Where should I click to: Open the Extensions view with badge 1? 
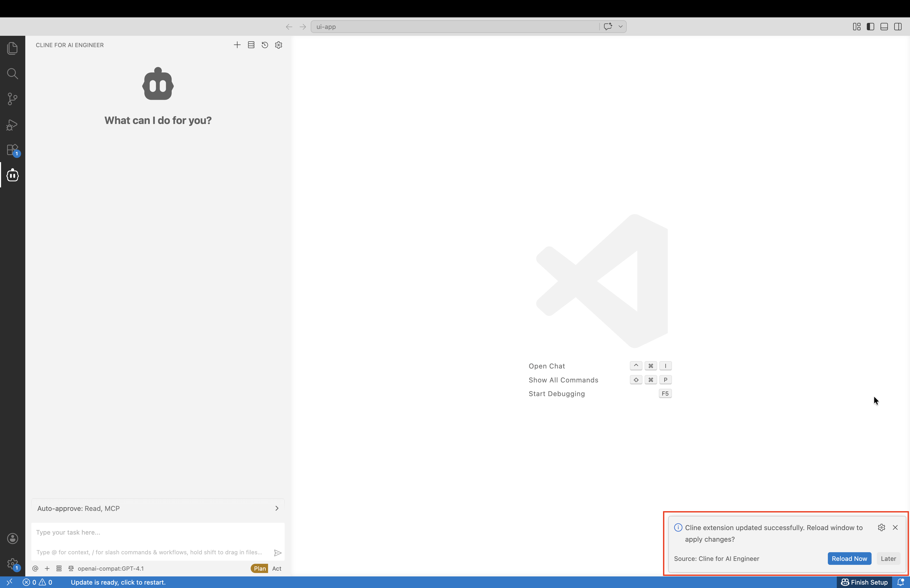tap(12, 150)
